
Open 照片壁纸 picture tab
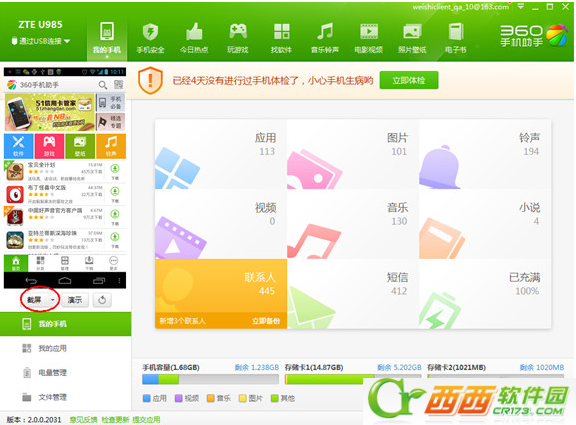(412, 39)
